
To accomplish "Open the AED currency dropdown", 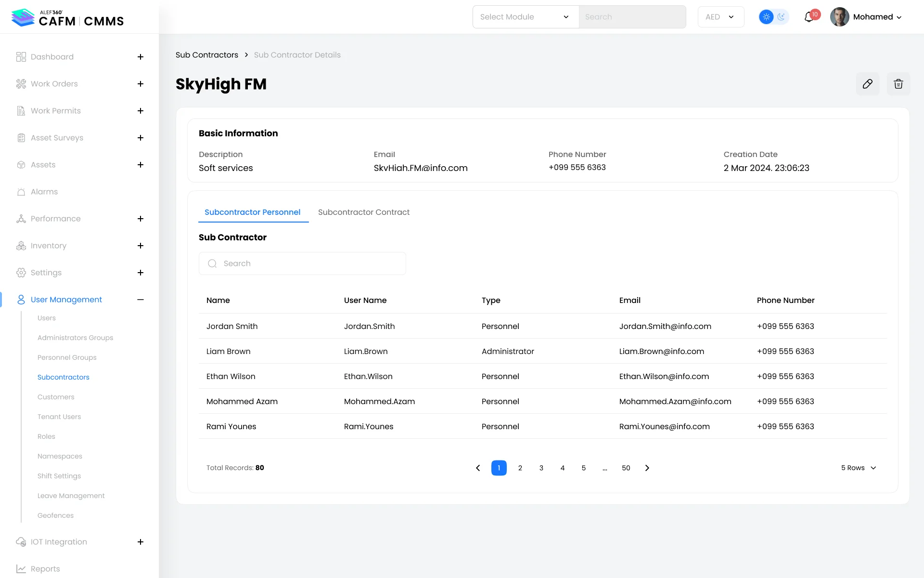I will (x=721, y=17).
